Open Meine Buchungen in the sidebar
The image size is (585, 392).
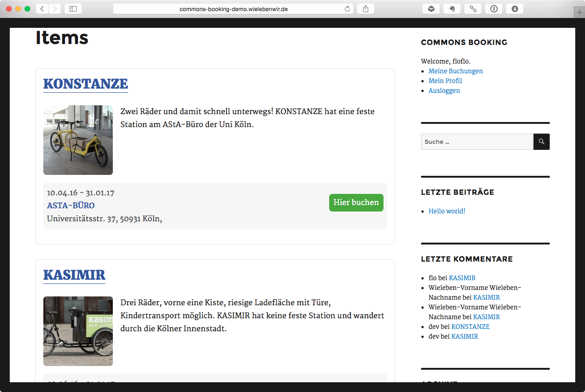455,71
